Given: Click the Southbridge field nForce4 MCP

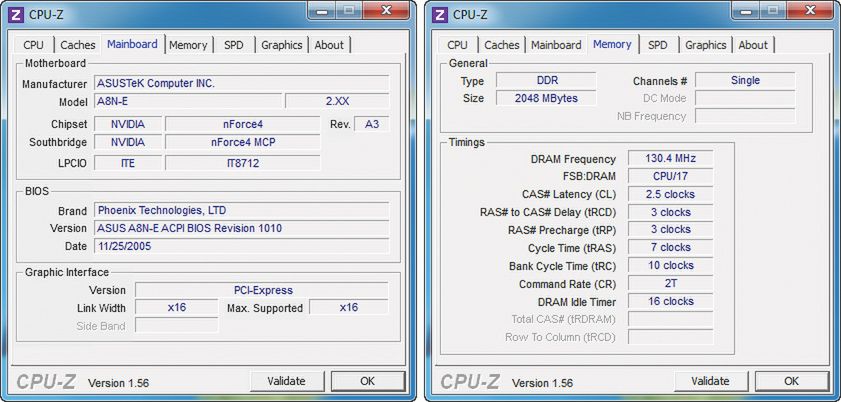Looking at the screenshot, I should coord(243,142).
